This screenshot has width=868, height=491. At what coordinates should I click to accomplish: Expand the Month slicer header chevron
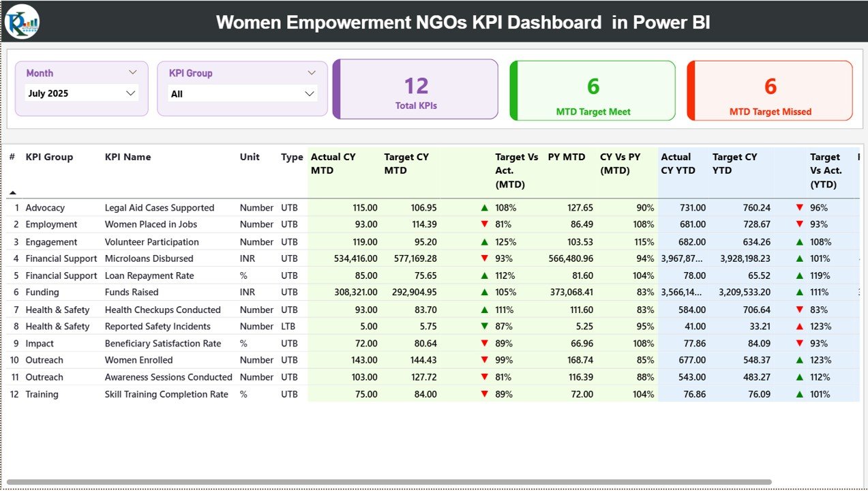(133, 72)
